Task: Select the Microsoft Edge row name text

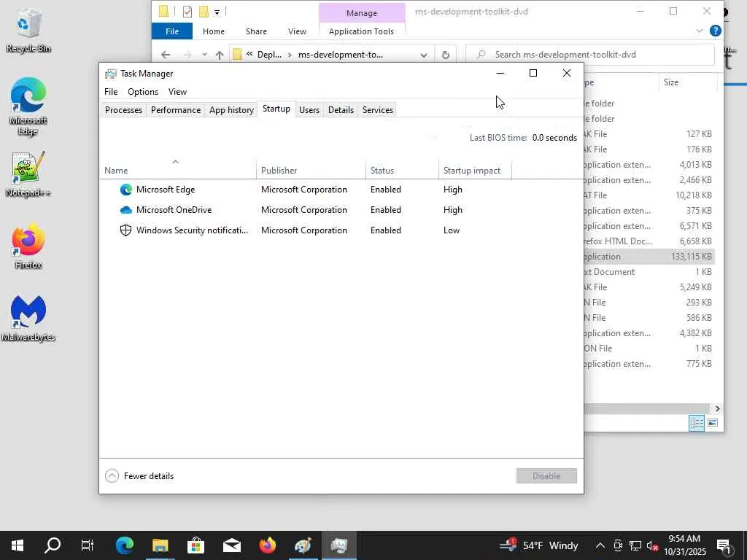Action: [166, 190]
